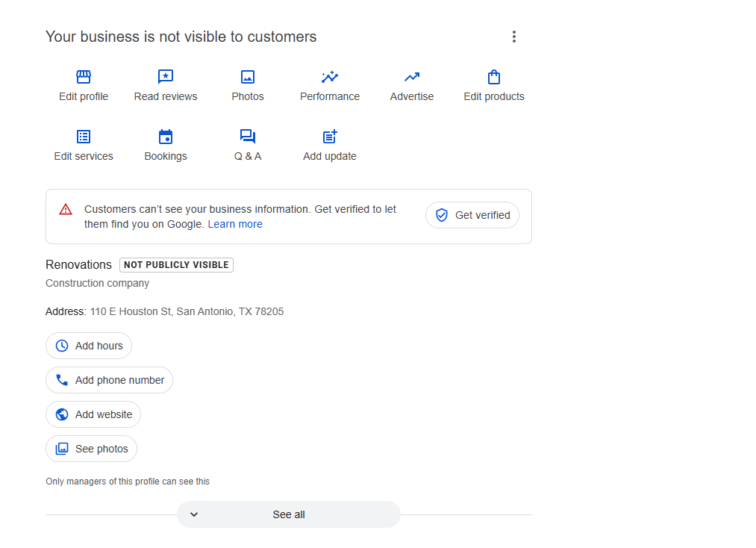Follow the Learn more link

[235, 224]
